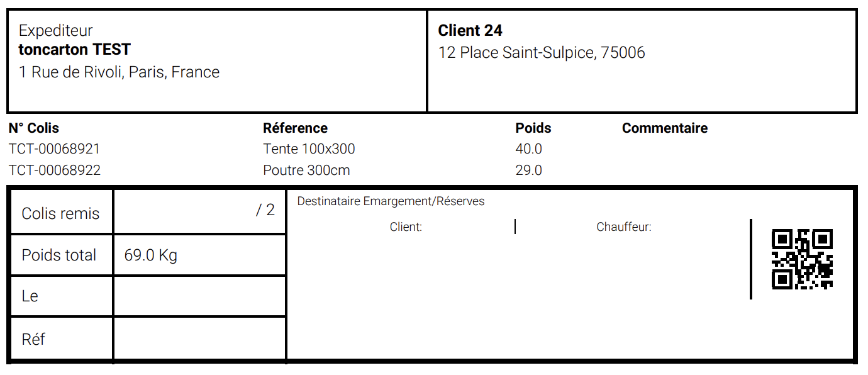Click the Chauffeur: signature label
This screenshot has height=375, width=868.
(x=623, y=227)
